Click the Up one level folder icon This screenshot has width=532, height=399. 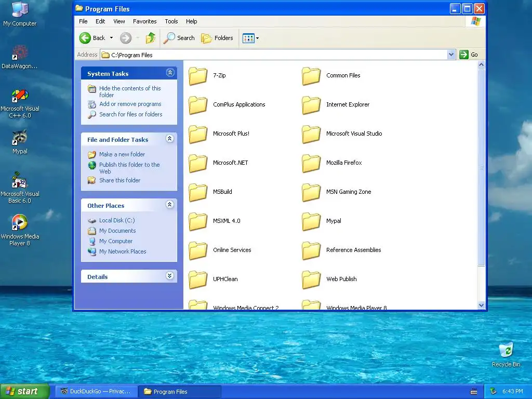[150, 38]
